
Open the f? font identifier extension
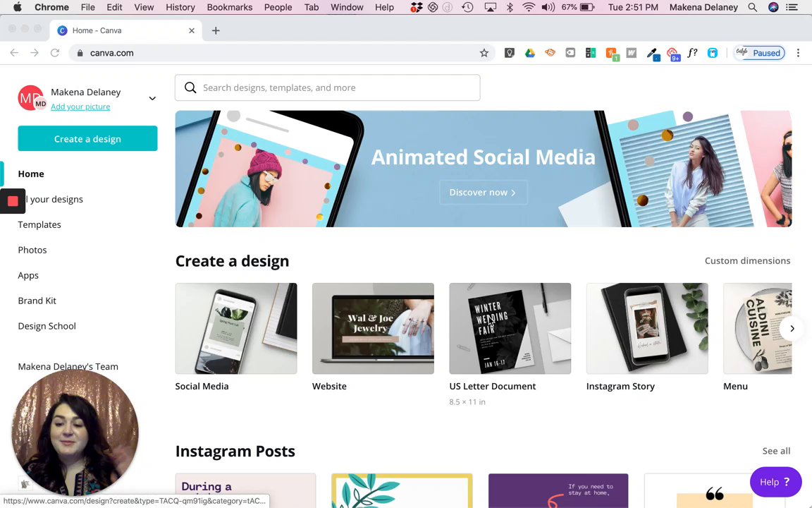692,53
